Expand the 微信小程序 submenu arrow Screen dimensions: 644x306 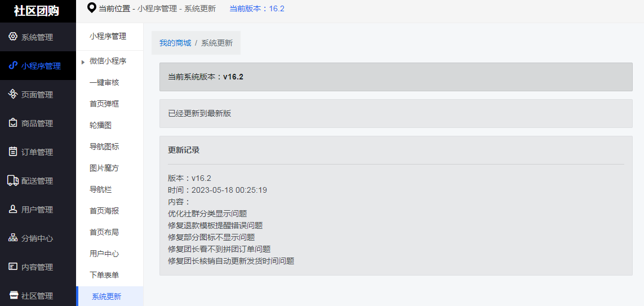(83, 62)
